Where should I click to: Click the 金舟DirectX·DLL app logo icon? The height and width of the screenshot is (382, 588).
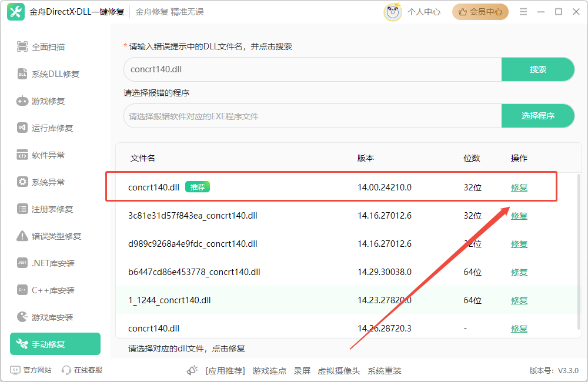(x=16, y=12)
